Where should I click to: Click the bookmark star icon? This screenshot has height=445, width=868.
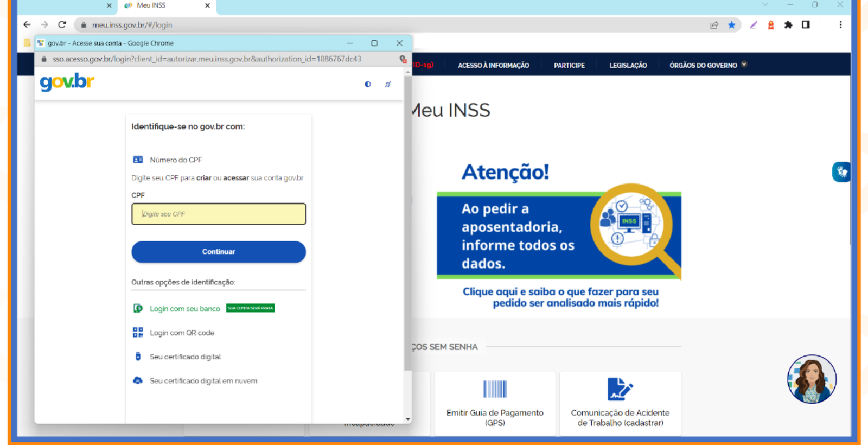pyautogui.click(x=732, y=24)
